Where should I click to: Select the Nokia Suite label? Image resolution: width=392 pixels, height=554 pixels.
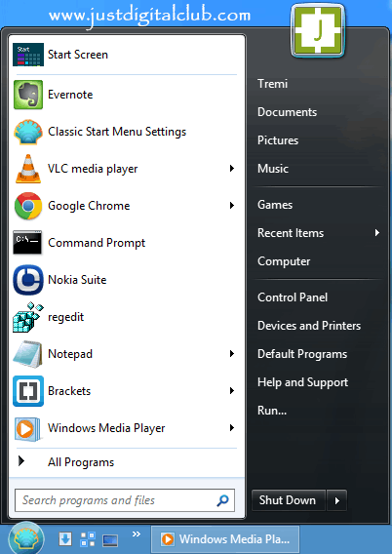(x=77, y=280)
